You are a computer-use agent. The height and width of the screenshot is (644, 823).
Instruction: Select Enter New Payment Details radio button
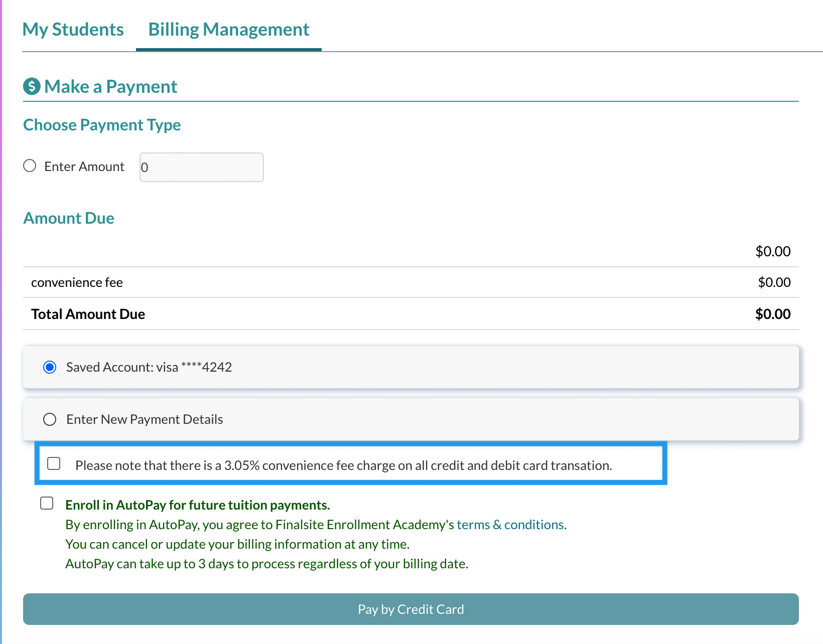point(50,419)
